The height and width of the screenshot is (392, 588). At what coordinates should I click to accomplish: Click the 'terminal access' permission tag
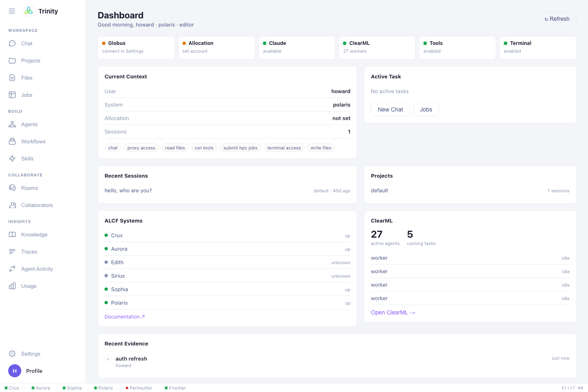pyautogui.click(x=284, y=148)
